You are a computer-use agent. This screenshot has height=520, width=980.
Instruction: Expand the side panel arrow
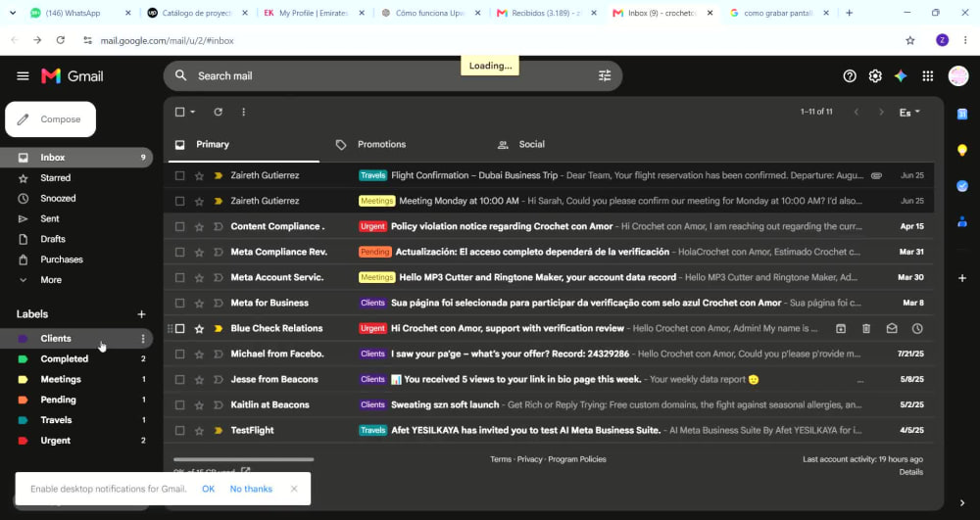[962, 502]
